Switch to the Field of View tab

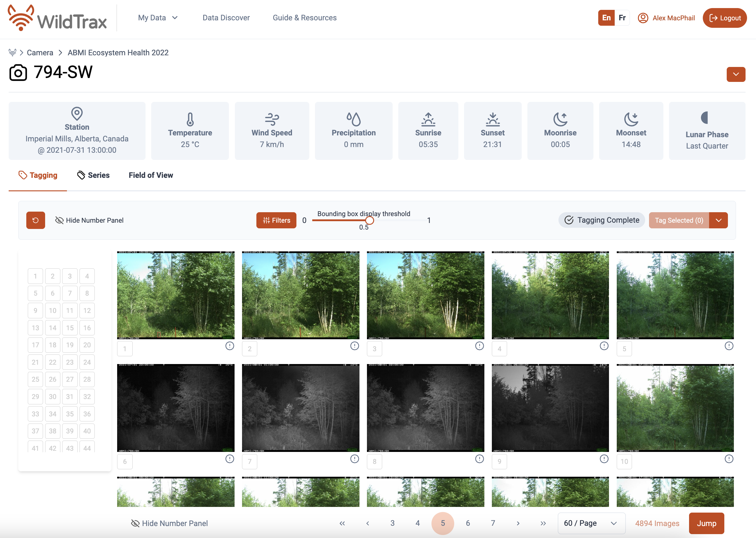coord(151,175)
